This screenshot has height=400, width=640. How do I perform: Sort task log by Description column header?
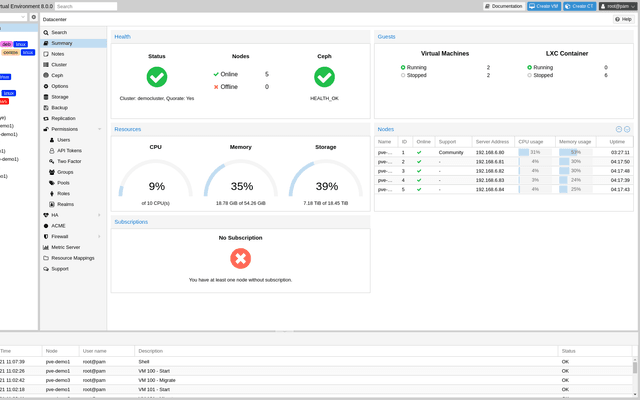click(x=346, y=351)
